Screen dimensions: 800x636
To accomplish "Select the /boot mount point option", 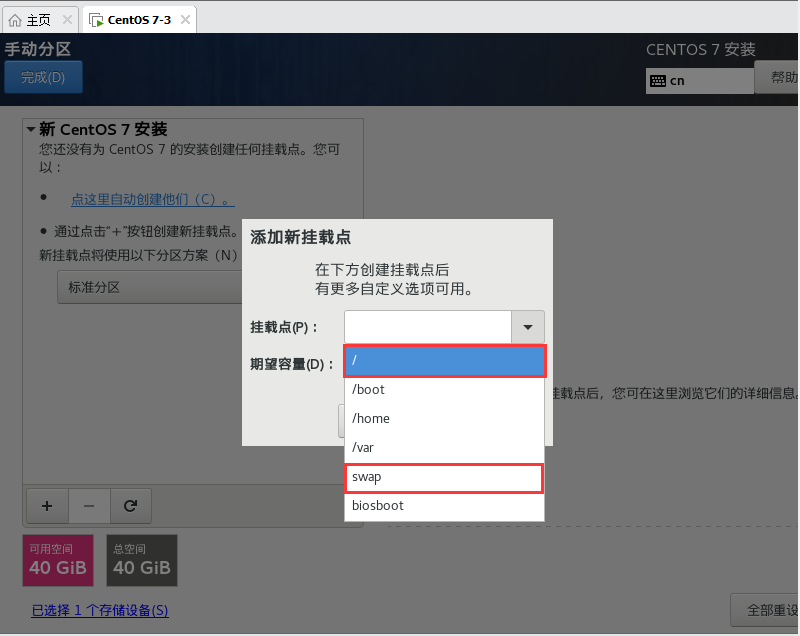I will coord(444,390).
